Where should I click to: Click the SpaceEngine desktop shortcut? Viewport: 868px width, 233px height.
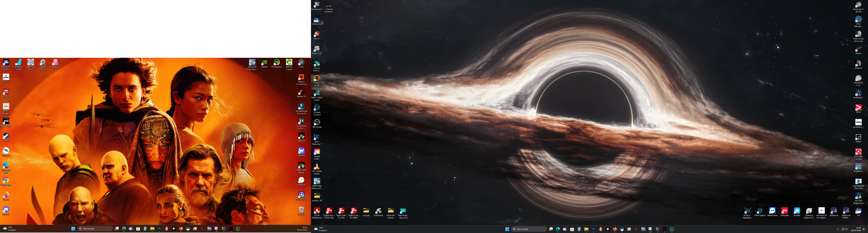(x=6, y=122)
